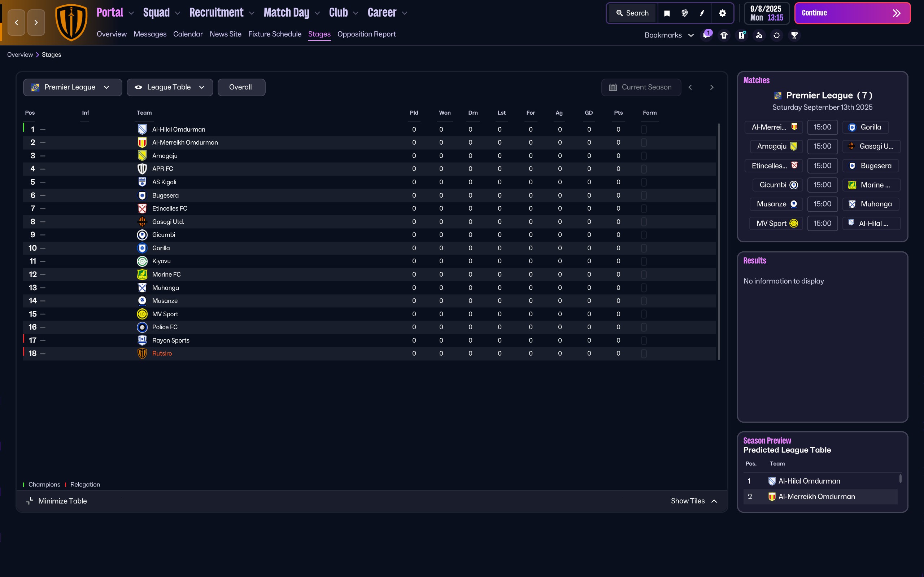Screen dimensions: 924x577
Task: Collapse tiles with Show Tiles toggle
Action: point(694,501)
